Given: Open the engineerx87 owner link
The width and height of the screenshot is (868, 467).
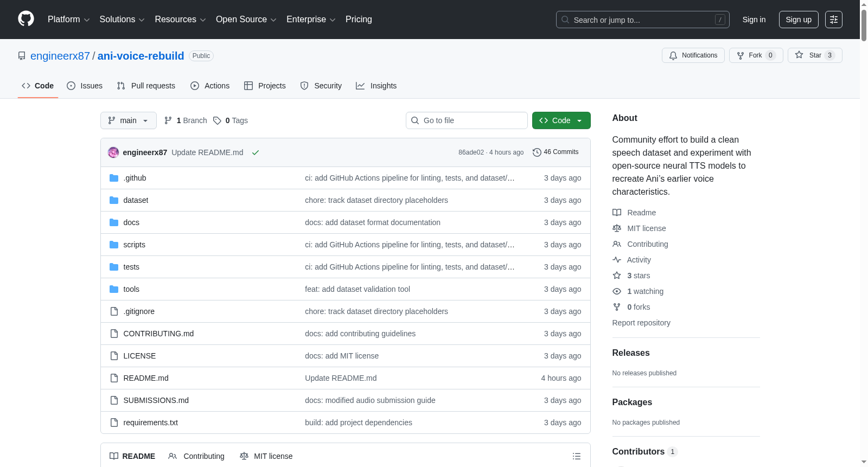Looking at the screenshot, I should pos(60,56).
